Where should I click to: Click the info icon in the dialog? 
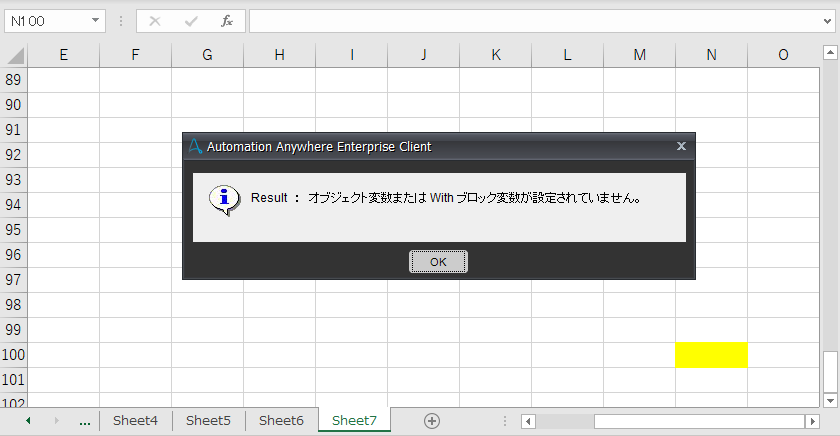pyautogui.click(x=224, y=200)
